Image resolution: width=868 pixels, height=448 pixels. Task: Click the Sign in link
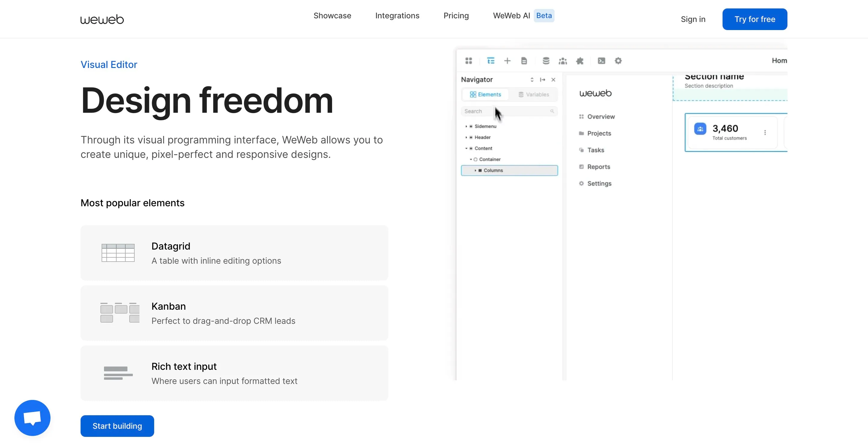coord(693,19)
